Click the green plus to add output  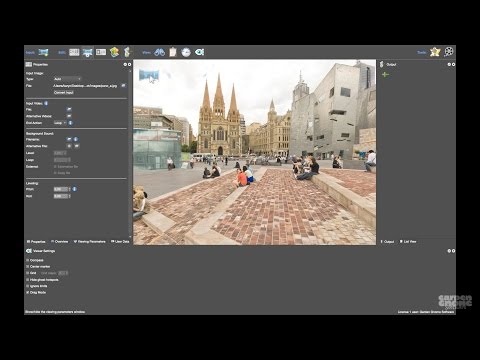(385, 75)
